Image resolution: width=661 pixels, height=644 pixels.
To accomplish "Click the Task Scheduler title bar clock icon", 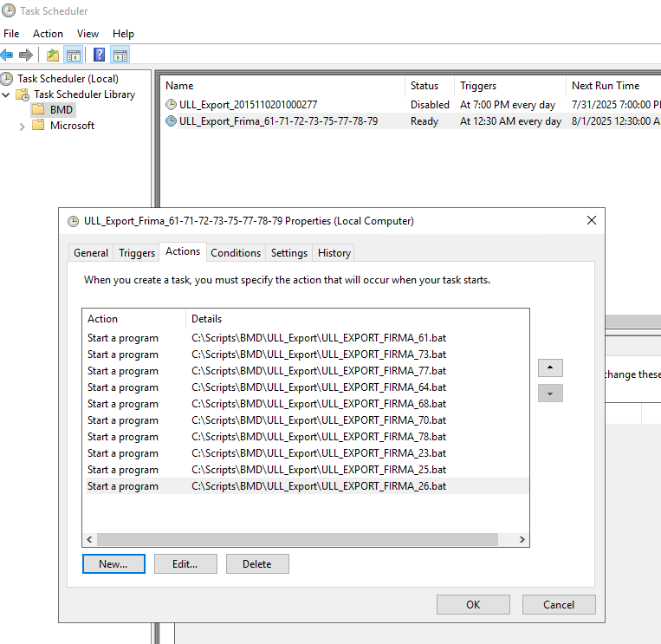I will point(9,10).
